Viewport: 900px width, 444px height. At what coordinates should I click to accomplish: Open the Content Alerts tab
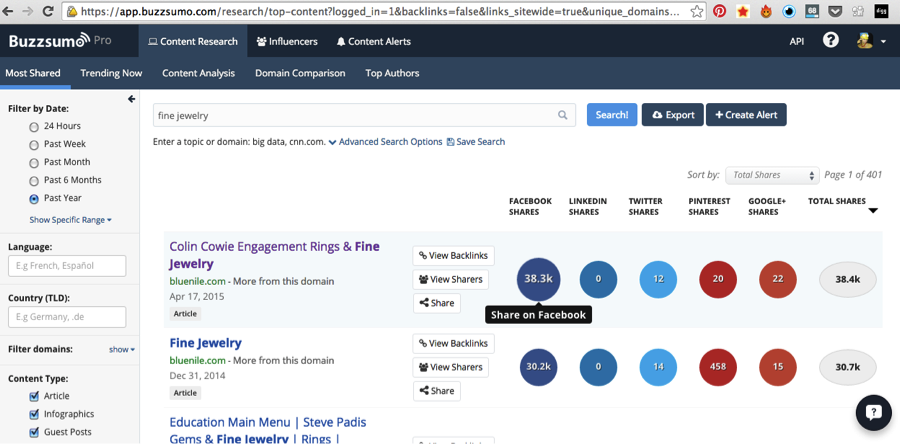373,41
